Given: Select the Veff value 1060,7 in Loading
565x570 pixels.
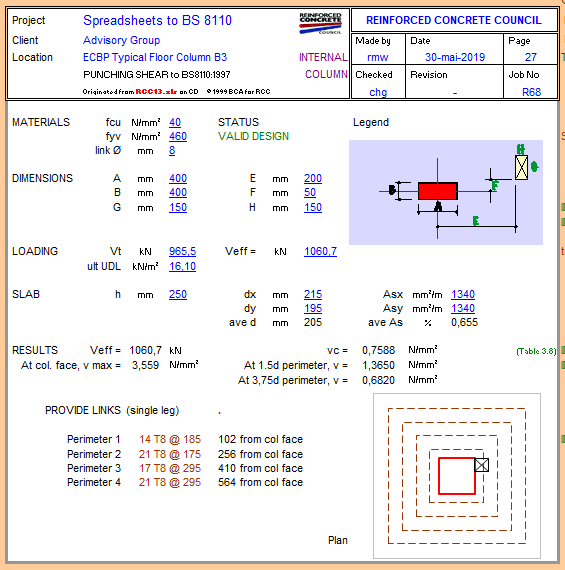Looking at the screenshot, I should click(320, 252).
